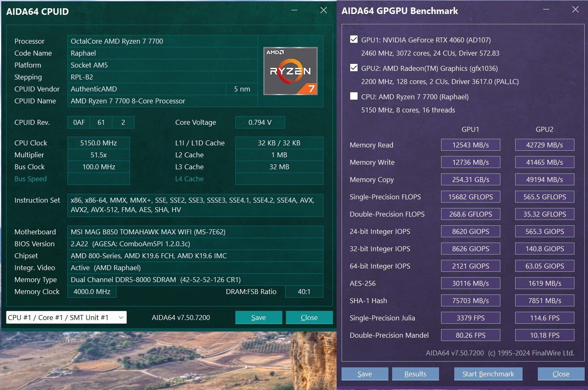The width and height of the screenshot is (588, 390).
Task: Select the GPU1 Single-Precision FLOPS value
Action: [470, 197]
